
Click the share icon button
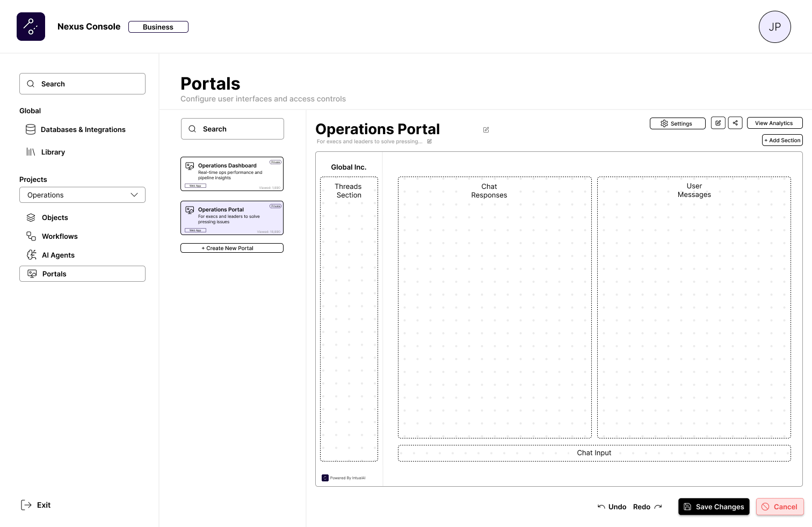click(x=735, y=123)
